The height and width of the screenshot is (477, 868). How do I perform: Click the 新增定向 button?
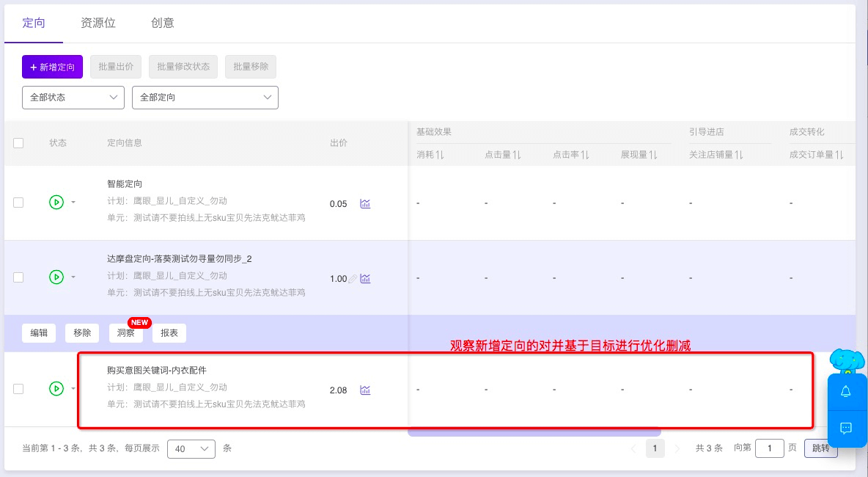(53, 67)
